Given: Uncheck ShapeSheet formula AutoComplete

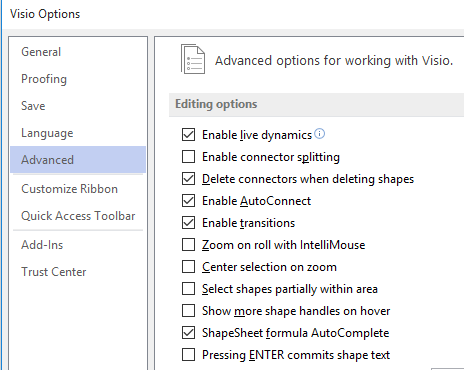Looking at the screenshot, I should [188, 333].
